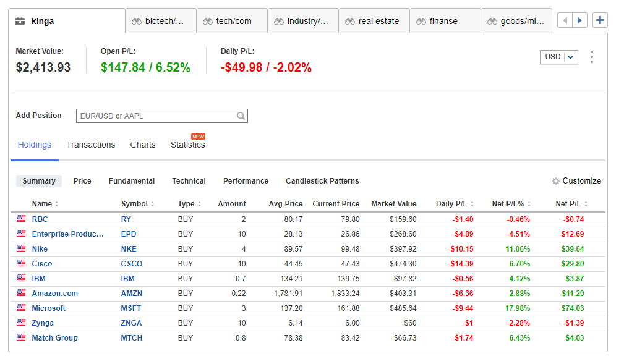Add a new portfolio with plus button

(600, 20)
